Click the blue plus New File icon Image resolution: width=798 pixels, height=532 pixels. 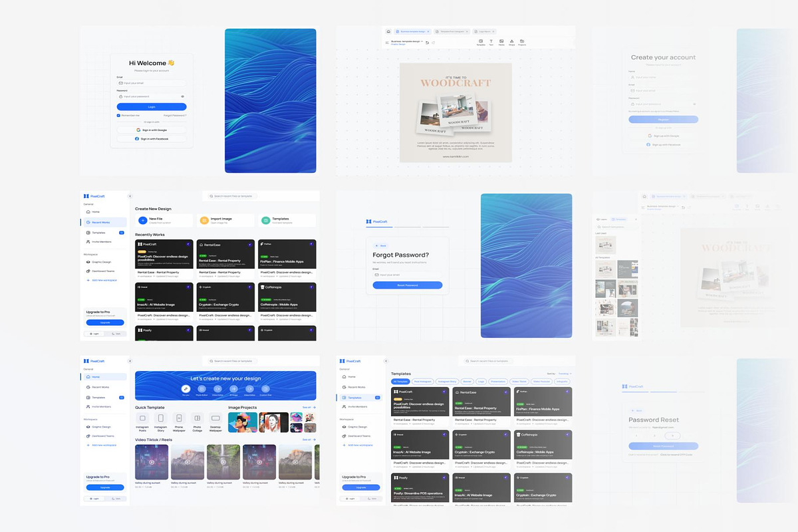143,220
